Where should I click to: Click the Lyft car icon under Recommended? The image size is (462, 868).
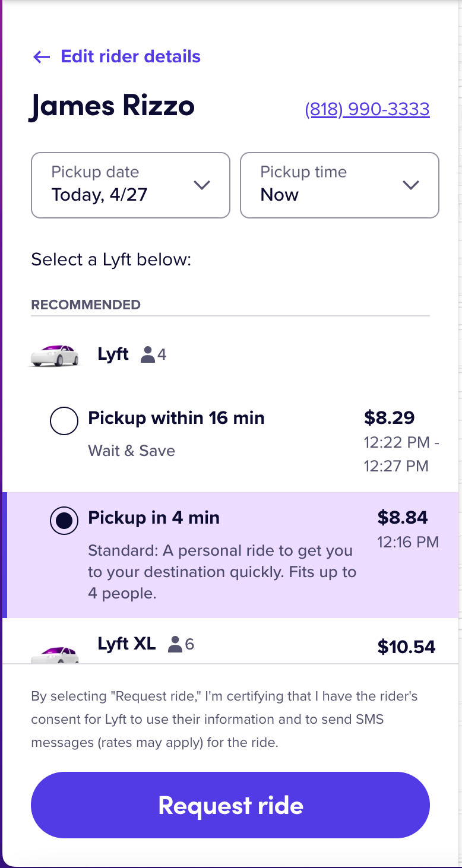[x=55, y=355]
